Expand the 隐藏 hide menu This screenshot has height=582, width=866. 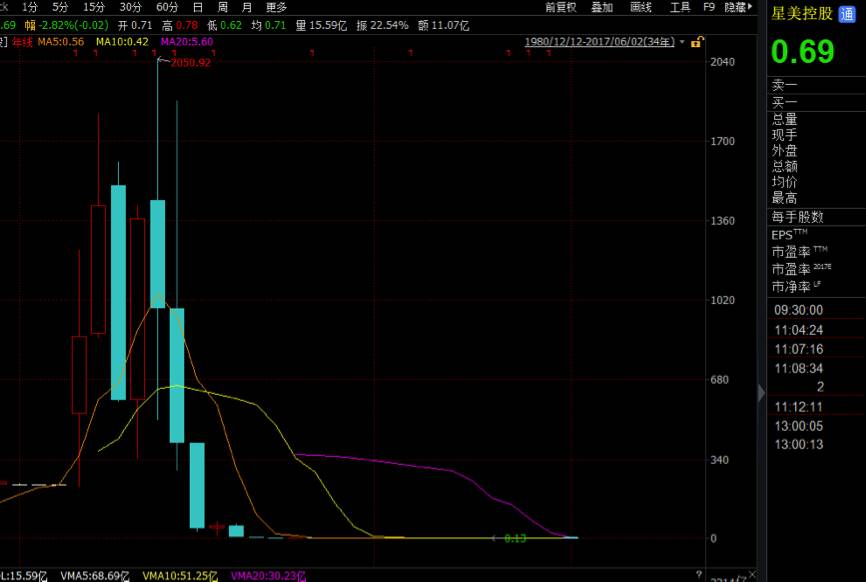point(739,7)
